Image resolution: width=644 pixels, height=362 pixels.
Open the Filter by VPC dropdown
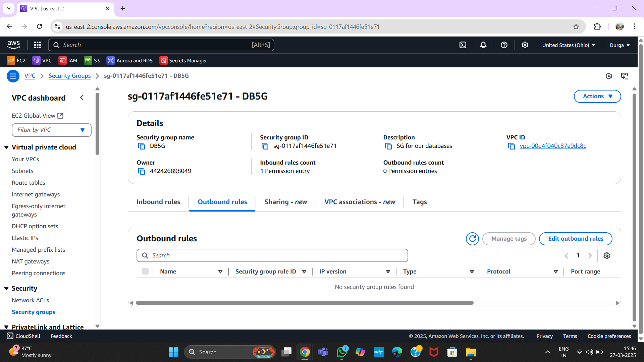tap(52, 130)
